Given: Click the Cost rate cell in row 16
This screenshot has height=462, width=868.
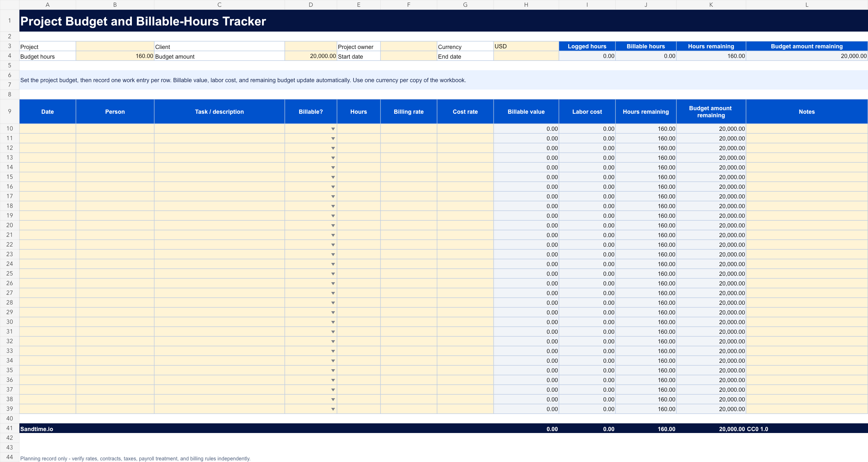Looking at the screenshot, I should [465, 187].
